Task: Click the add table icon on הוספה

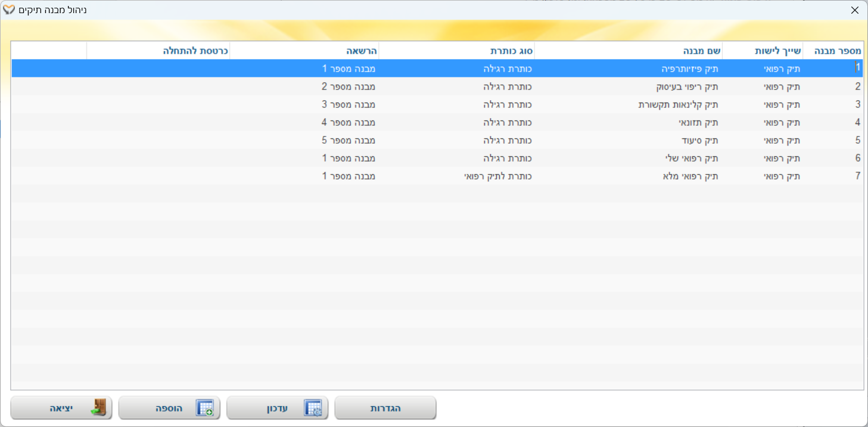Action: [205, 408]
